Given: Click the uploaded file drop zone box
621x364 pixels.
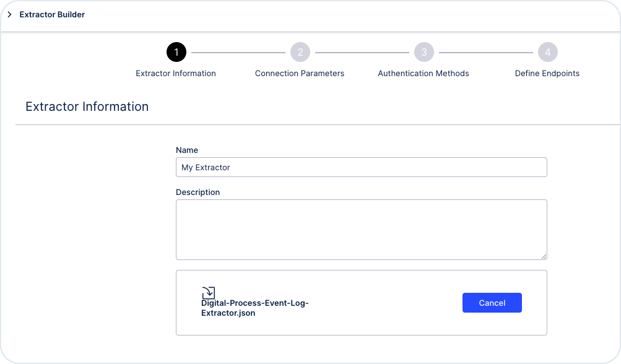Looking at the screenshot, I should tap(361, 303).
